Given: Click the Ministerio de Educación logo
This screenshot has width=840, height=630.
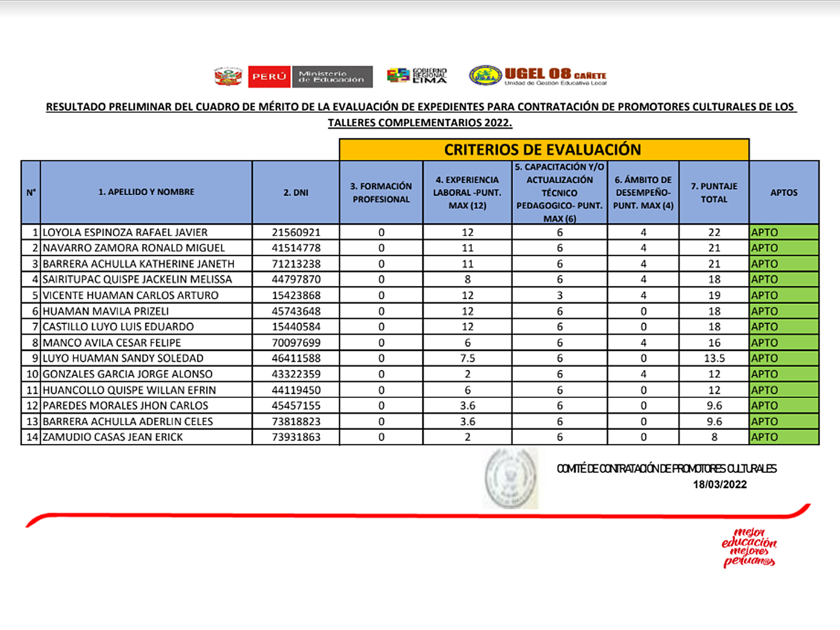Looking at the screenshot, I should point(332,77).
